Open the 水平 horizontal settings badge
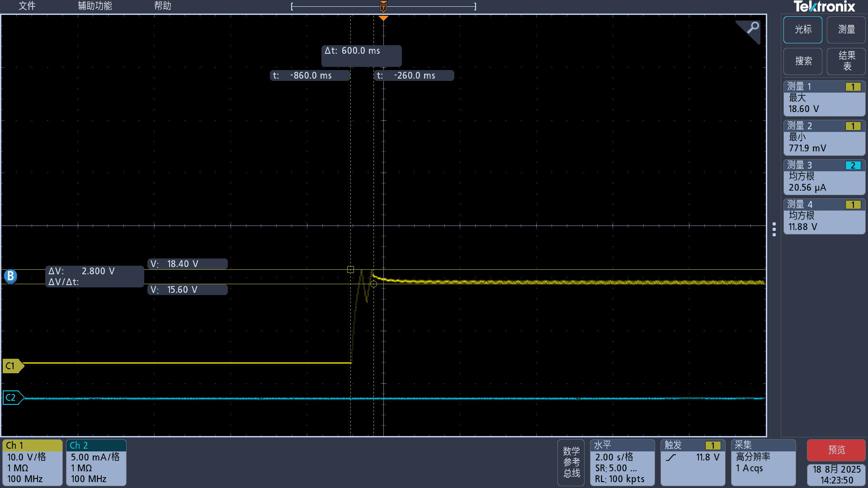 coord(622,462)
